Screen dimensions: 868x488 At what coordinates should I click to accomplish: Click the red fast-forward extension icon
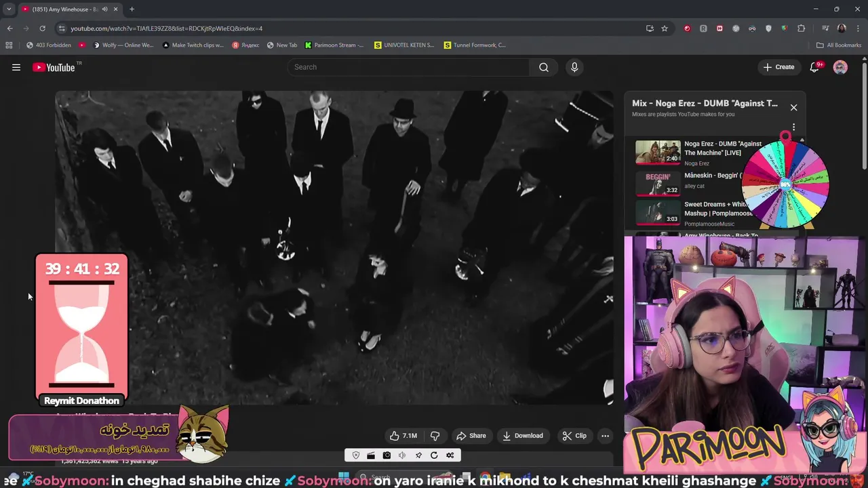point(719,28)
